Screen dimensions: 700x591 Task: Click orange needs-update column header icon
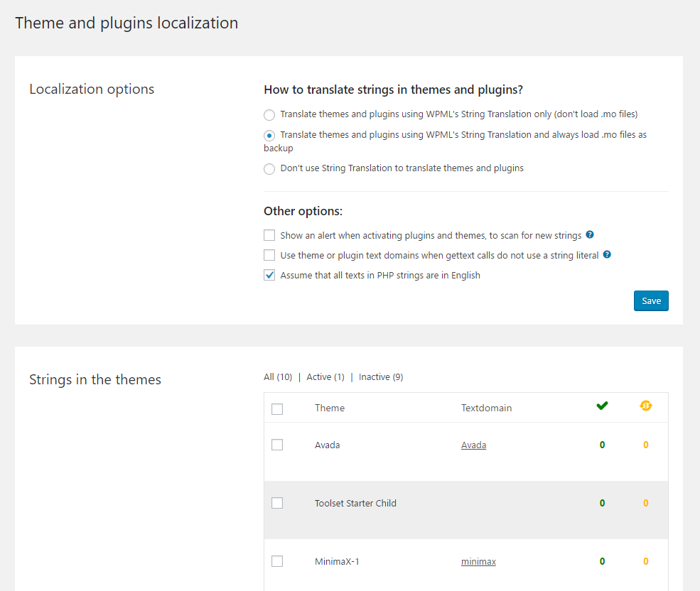coord(645,406)
